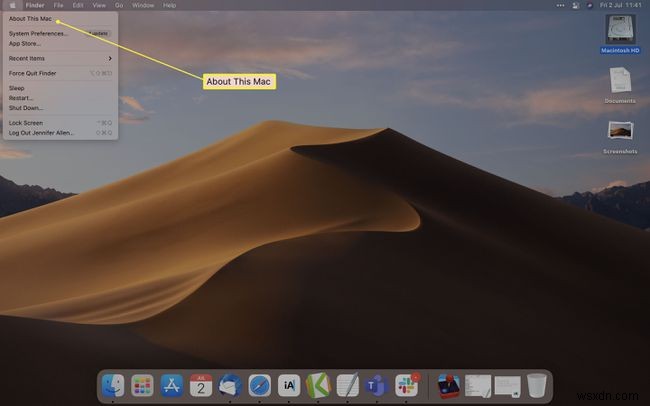Expand the Recent Items submenu
This screenshot has width=650, height=406.
(58, 59)
